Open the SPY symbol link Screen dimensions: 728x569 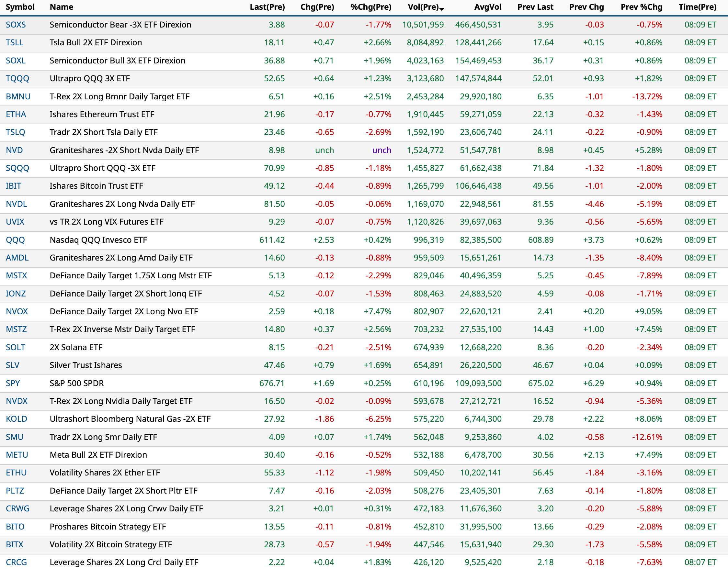13,384
